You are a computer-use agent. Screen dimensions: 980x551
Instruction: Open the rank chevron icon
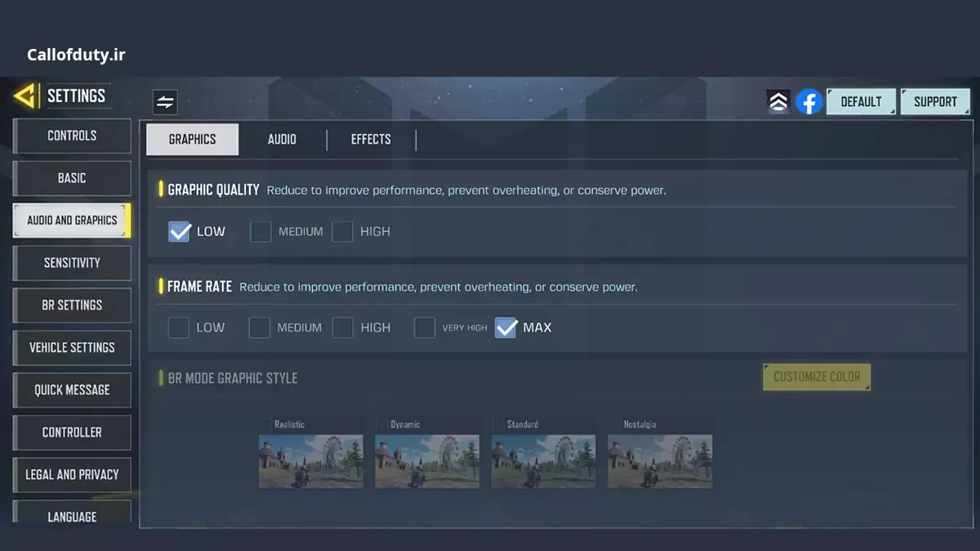778,102
